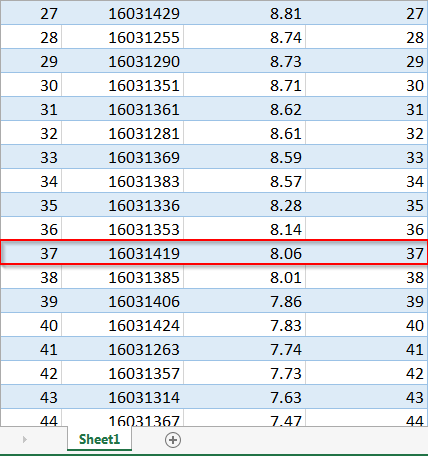Select first-column cell with 33
The height and width of the screenshot is (456, 428).
pyautogui.click(x=31, y=158)
